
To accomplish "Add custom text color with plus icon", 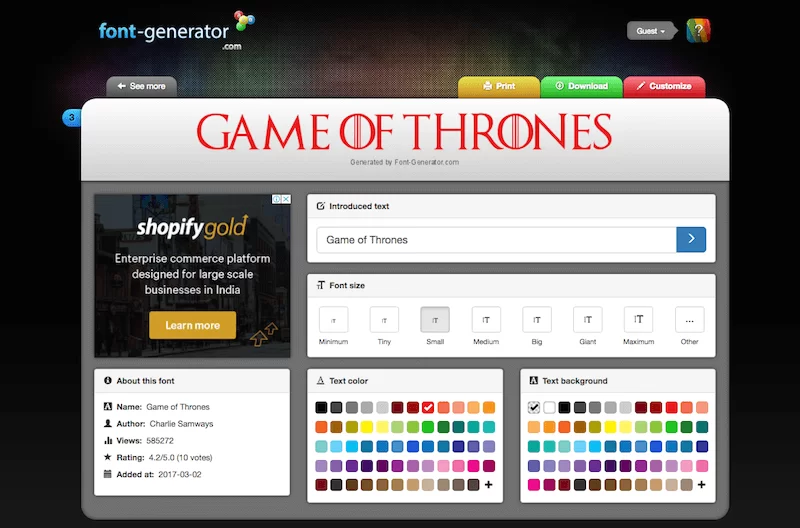I will (x=488, y=485).
